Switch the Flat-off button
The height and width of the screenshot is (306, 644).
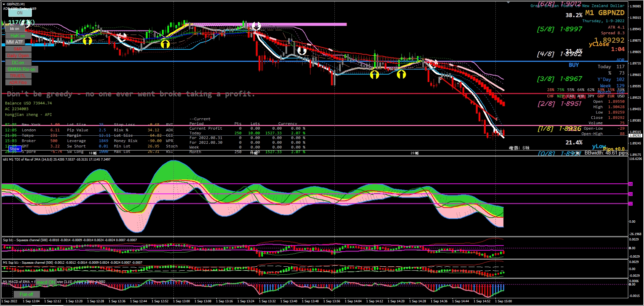click(26, 294)
